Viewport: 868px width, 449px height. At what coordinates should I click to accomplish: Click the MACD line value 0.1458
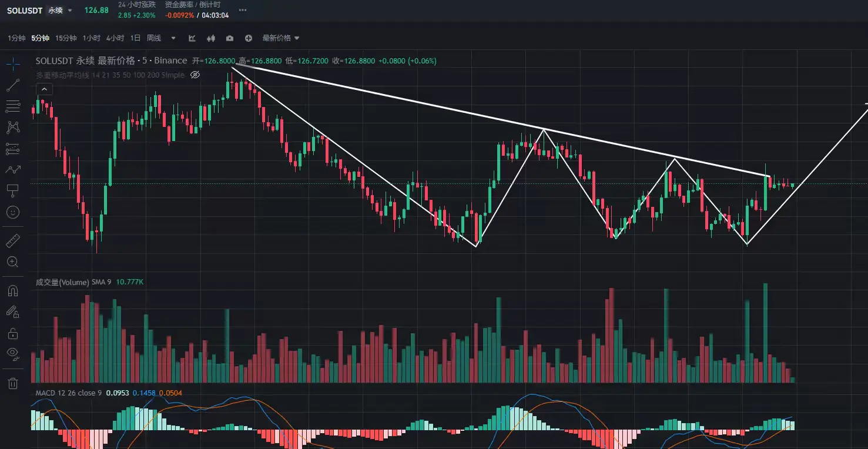(144, 393)
